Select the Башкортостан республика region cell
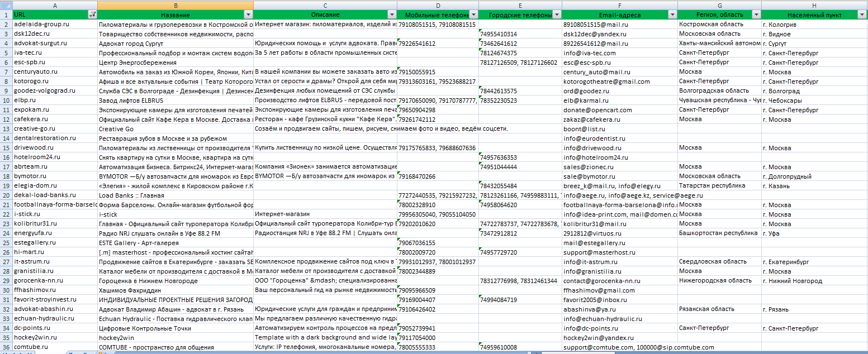Screen dimensions: 868x354 pyautogui.click(x=719, y=233)
